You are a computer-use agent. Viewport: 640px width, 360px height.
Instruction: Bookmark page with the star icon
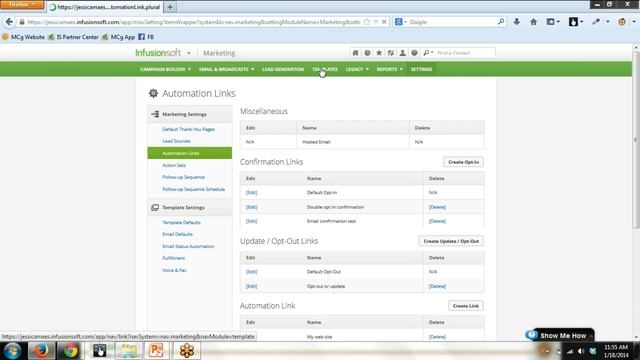tap(367, 22)
